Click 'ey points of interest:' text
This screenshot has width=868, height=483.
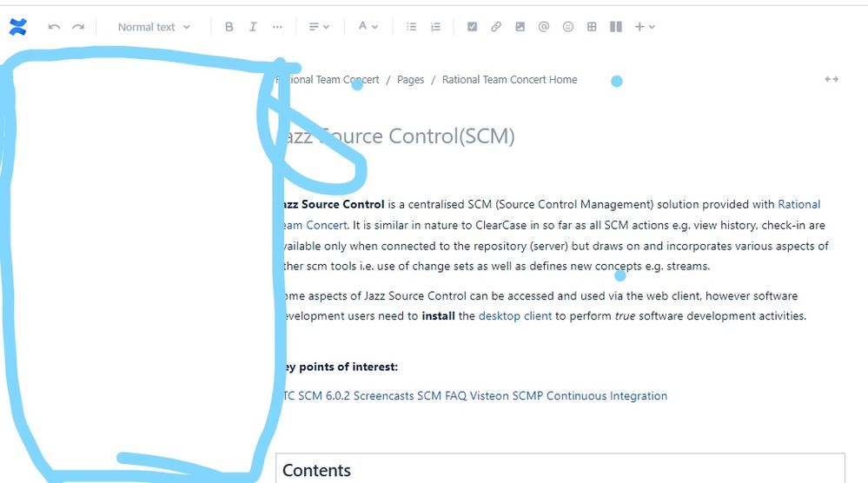point(341,367)
